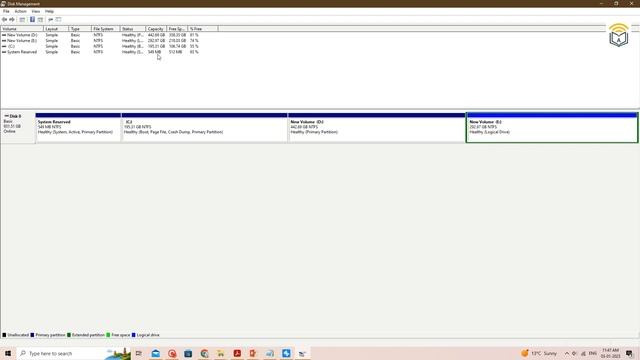Select the (C:) row in volume list
The height and width of the screenshot is (360, 640).
pos(100,47)
